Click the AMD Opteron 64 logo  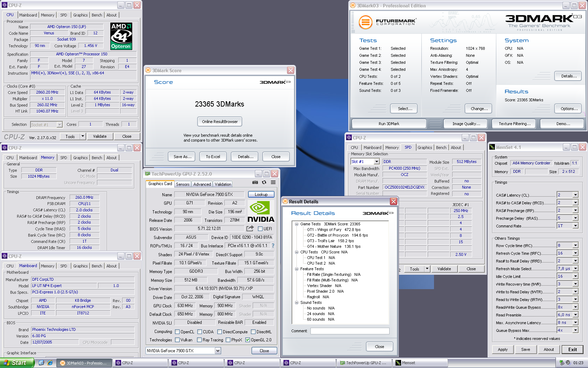121,36
